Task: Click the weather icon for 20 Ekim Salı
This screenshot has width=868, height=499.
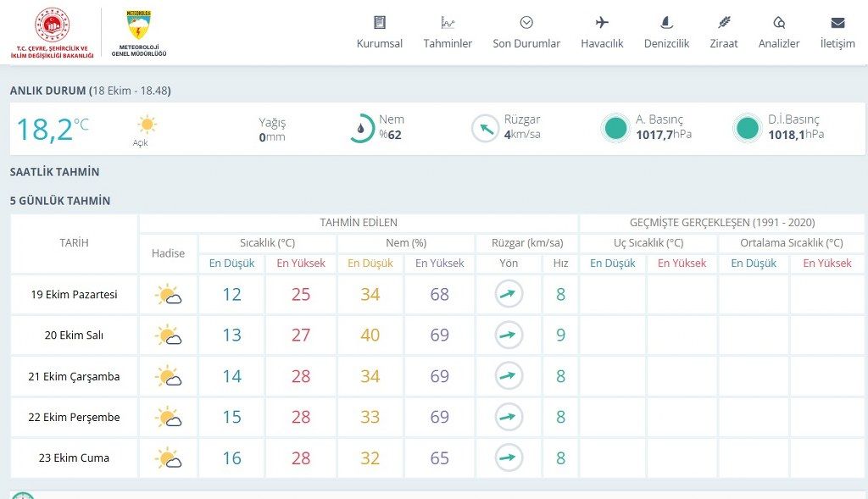Action: [169, 335]
